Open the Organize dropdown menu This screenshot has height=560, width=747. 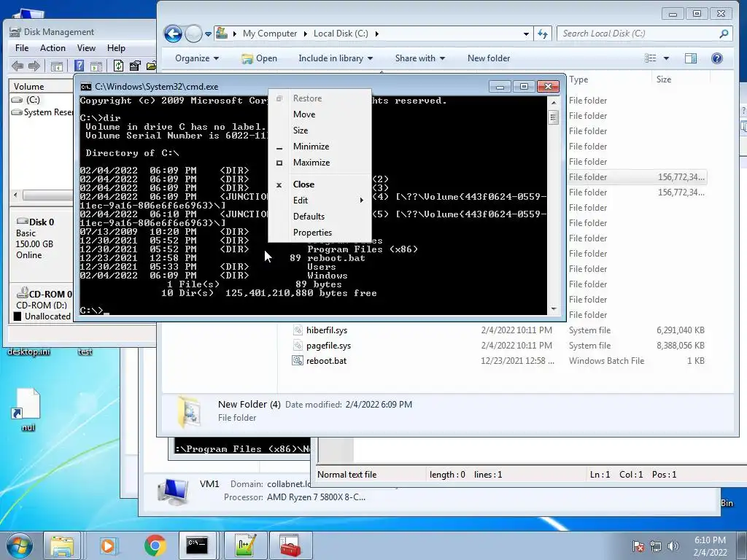coord(197,58)
